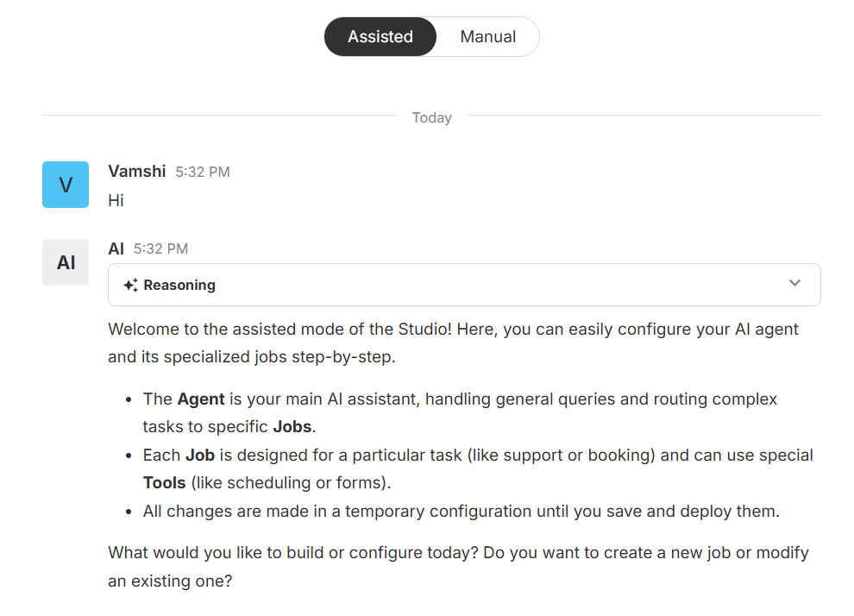Click the bullet about temporary configuration
854x616 pixels.
pos(461,512)
